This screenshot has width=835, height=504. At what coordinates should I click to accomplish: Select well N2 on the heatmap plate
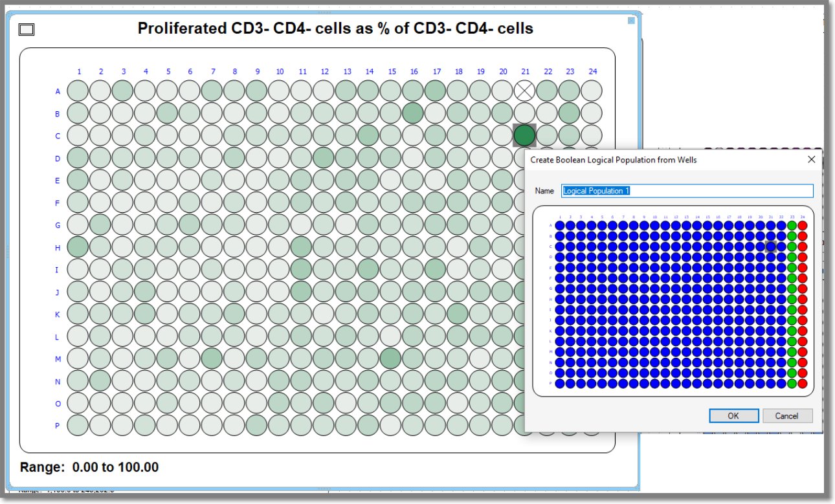[100, 381]
